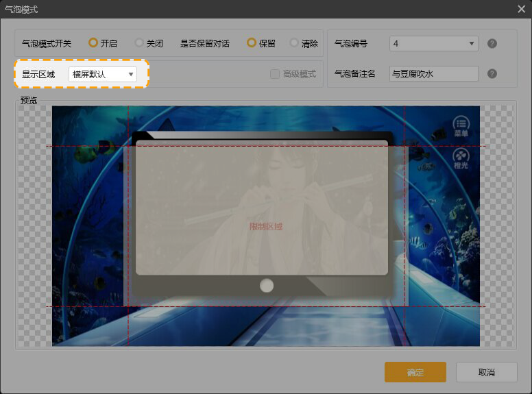Open the help icon beside 气泡备注名
This screenshot has height=394, width=532.
(492, 74)
